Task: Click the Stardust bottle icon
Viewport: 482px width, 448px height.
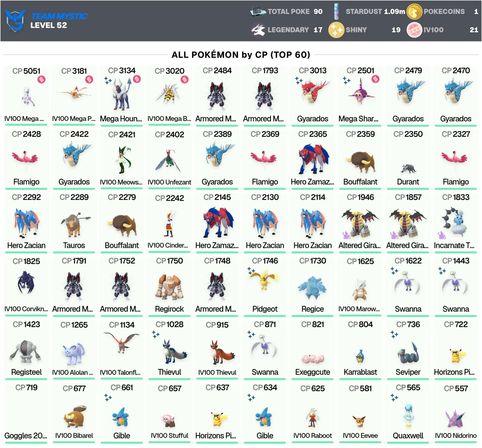Action: (337, 12)
